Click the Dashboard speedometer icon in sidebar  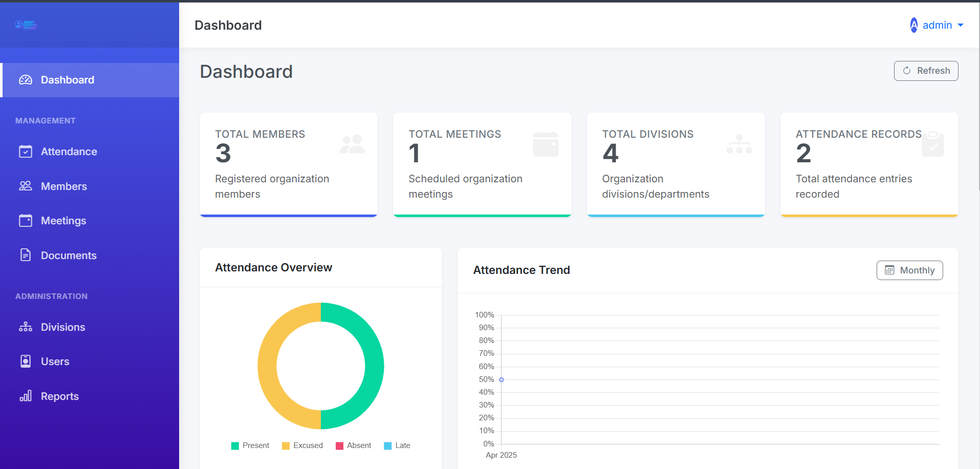coord(25,80)
